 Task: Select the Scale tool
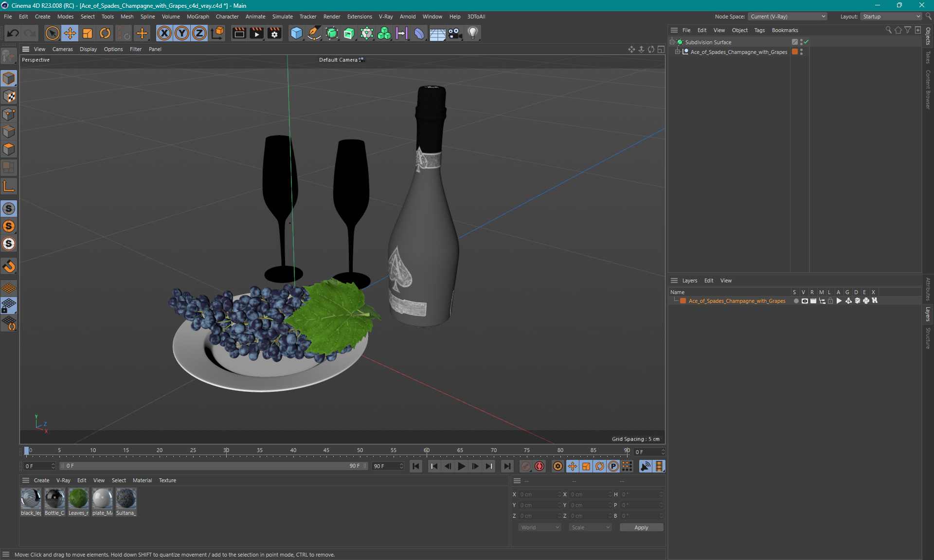pyautogui.click(x=88, y=33)
